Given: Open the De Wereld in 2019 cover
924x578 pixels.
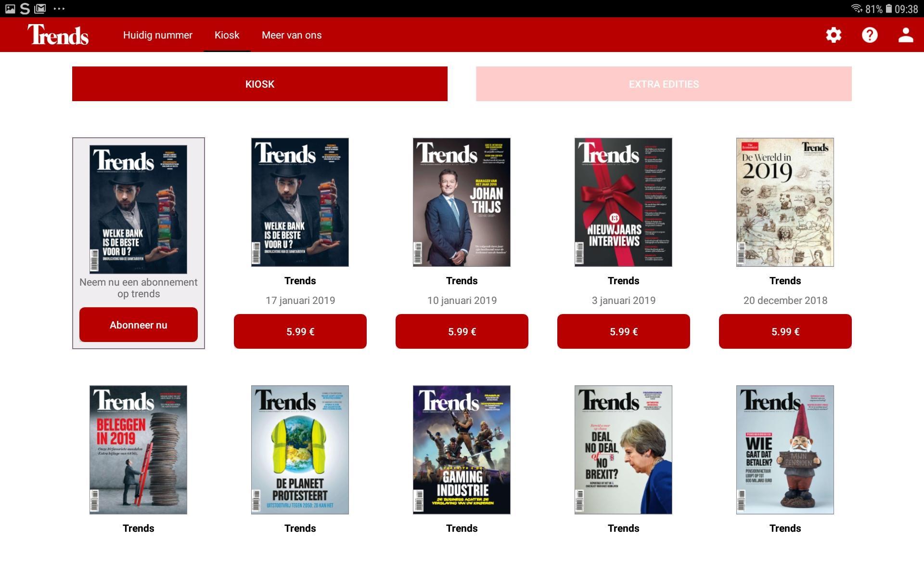Looking at the screenshot, I should 785,202.
